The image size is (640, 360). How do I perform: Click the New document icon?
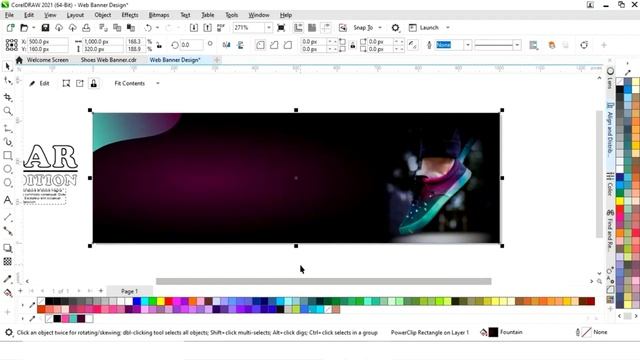[x=11, y=28]
